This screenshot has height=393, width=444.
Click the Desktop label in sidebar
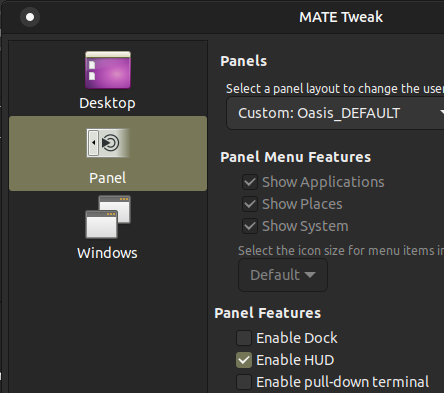pos(107,103)
